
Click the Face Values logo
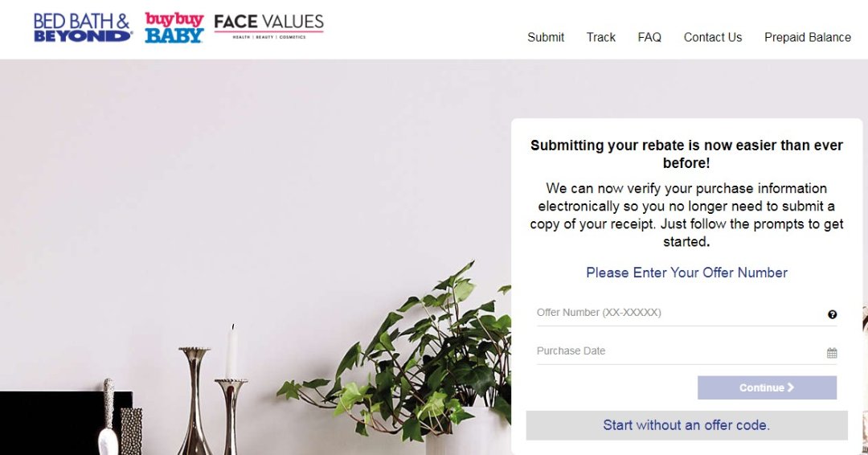click(268, 26)
